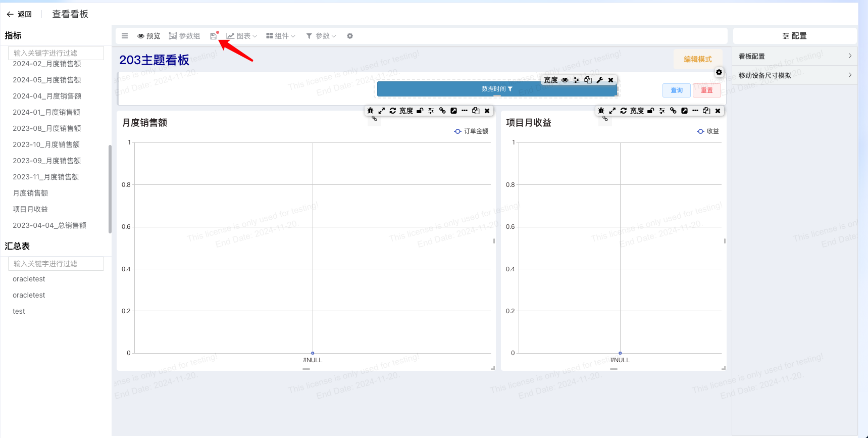Click the 指标 keyword filter input
The width and height of the screenshot is (868, 438).
coord(56,53)
